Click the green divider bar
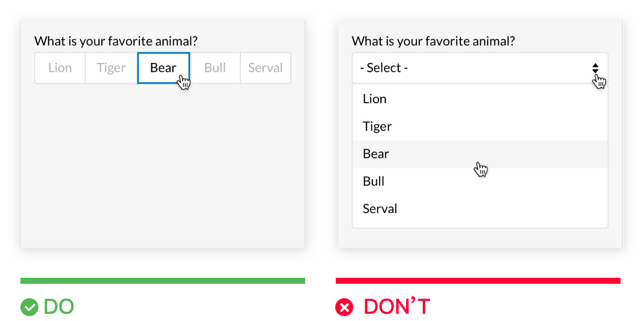Screen dimensions: 644x321 pos(163,281)
